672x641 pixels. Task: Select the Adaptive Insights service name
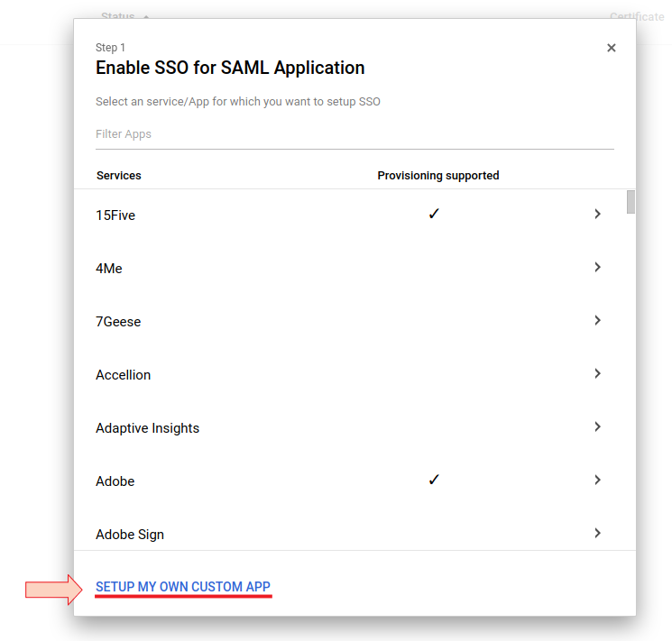[x=147, y=428]
